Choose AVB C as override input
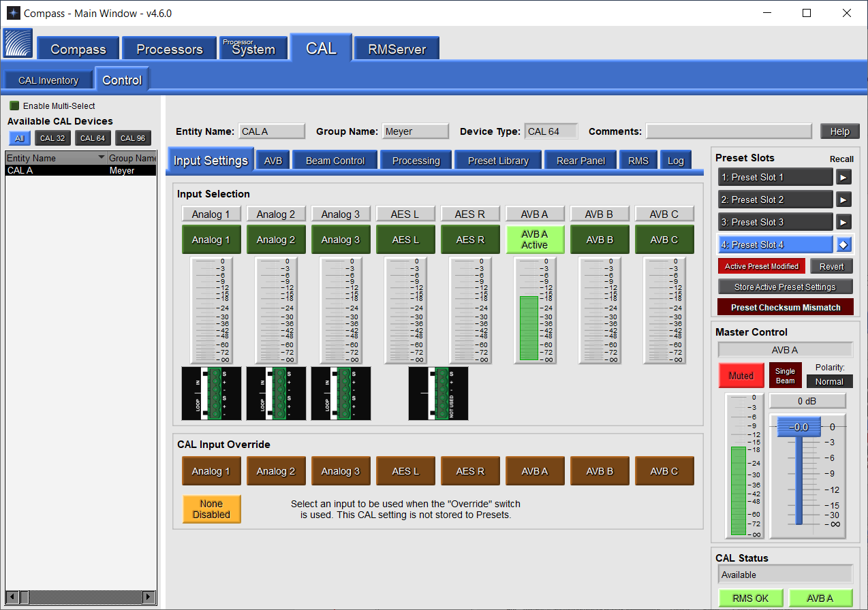 [x=664, y=471]
